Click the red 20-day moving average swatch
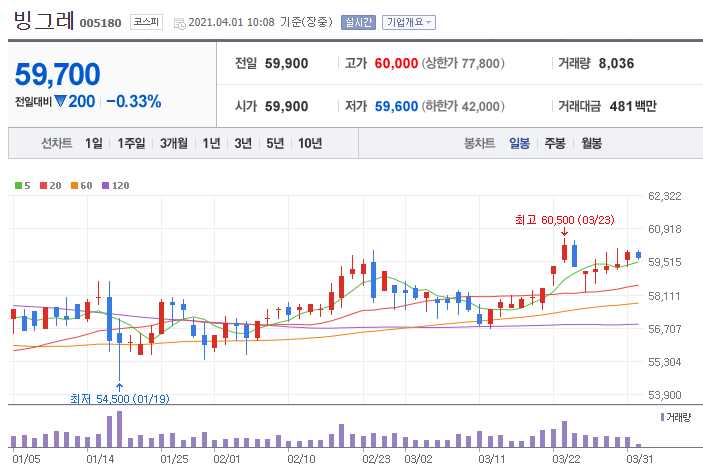The image size is (703, 472). (x=43, y=186)
